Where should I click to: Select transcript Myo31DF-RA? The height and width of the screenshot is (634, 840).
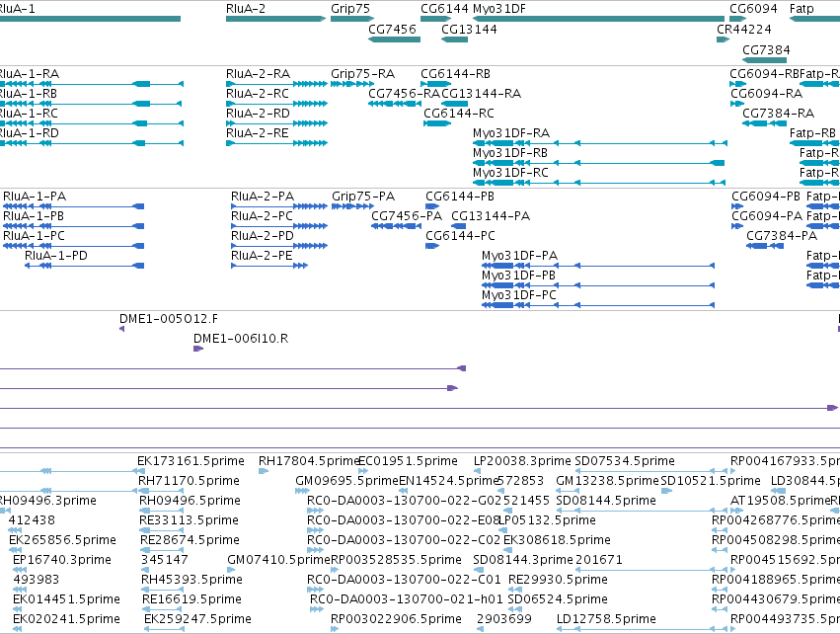coord(511,133)
